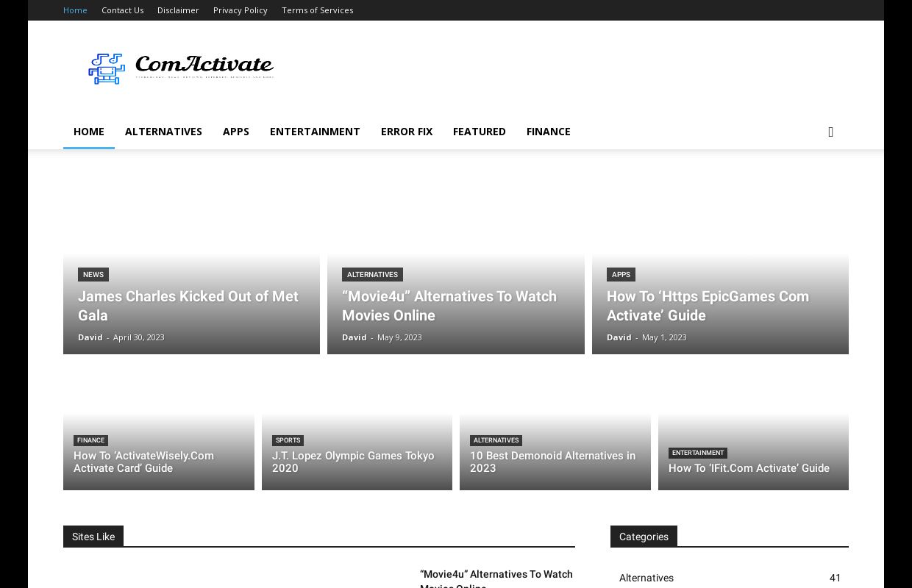Open Privacy Policy page
This screenshot has width=912, height=588.
pos(241,10)
